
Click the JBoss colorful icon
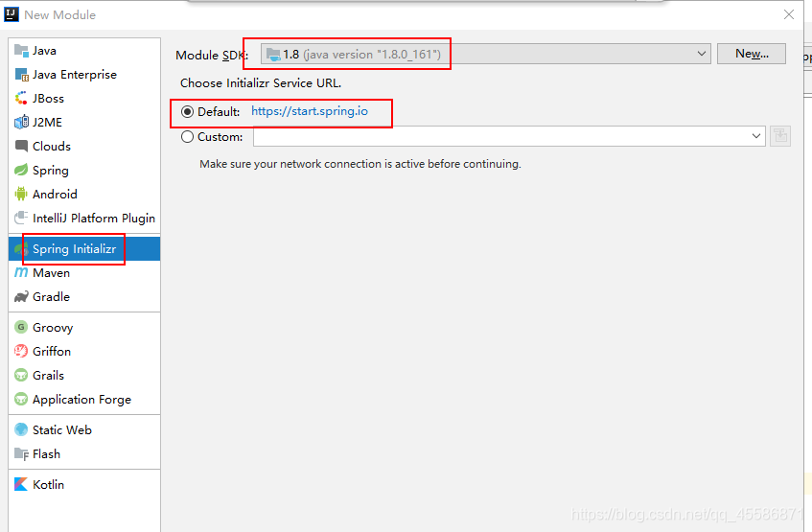pyautogui.click(x=21, y=98)
